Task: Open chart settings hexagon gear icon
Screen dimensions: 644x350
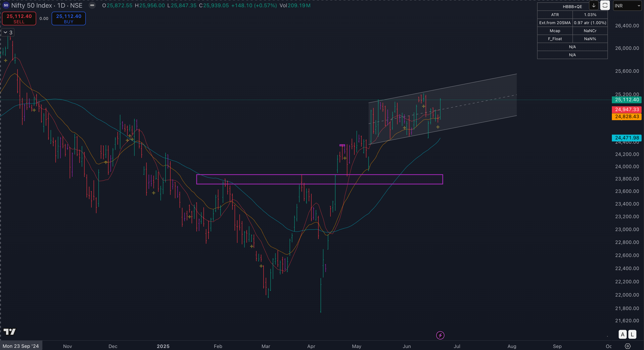Action: 628,346
